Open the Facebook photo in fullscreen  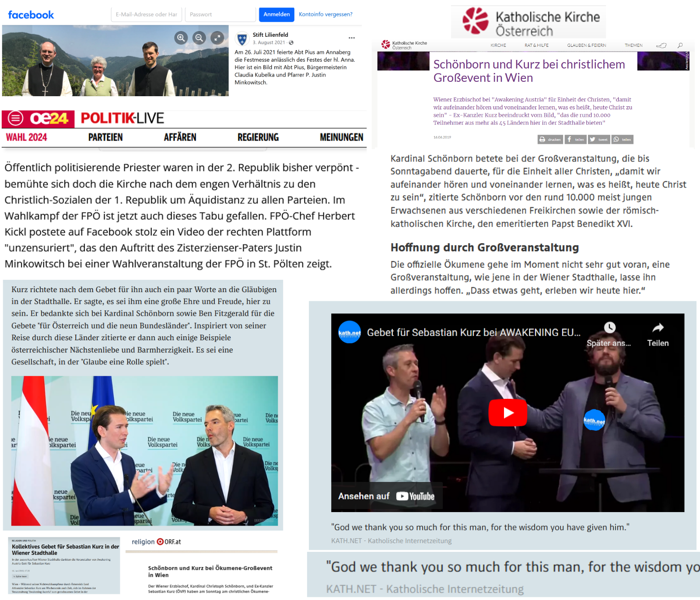click(217, 38)
